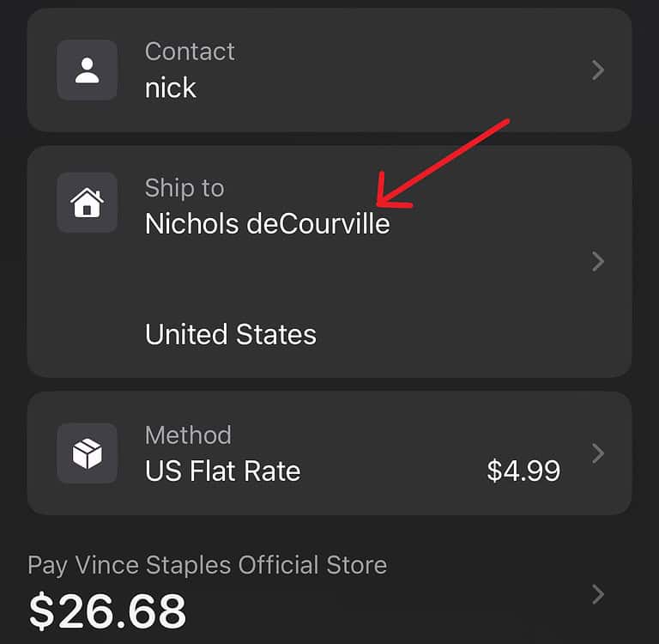Click the Ship to house icon
The height and width of the screenshot is (644, 659).
pos(87,204)
